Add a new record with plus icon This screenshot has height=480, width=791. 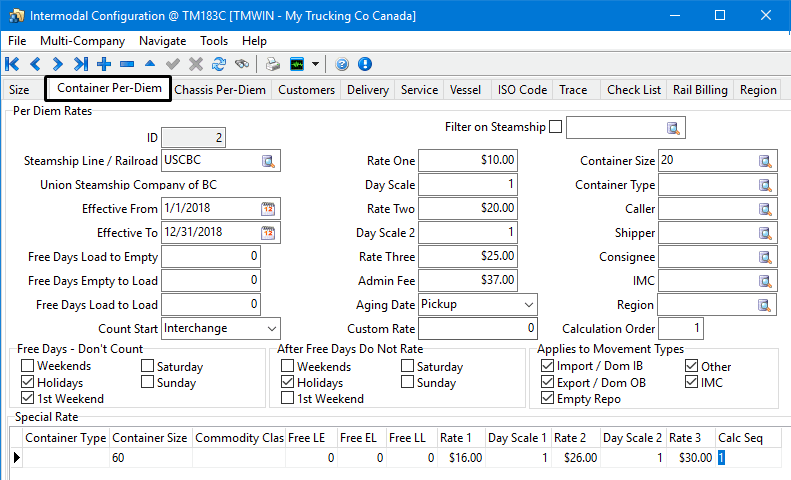pos(103,64)
